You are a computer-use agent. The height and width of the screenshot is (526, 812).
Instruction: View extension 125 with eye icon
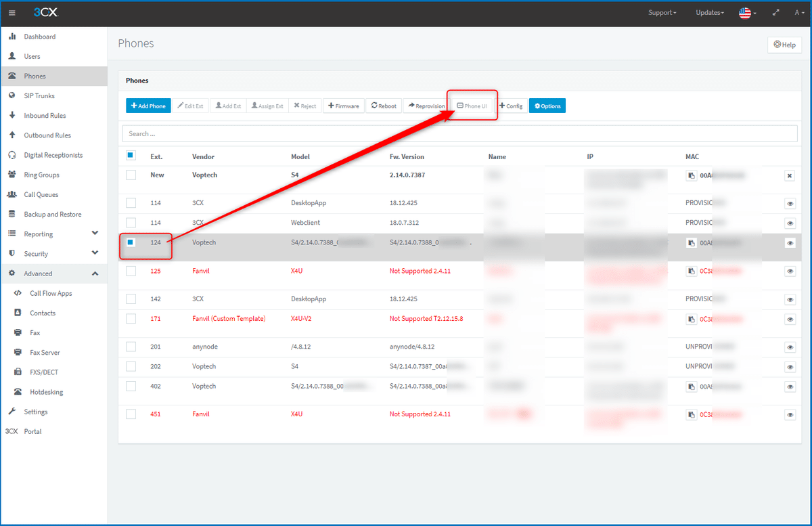click(x=790, y=271)
